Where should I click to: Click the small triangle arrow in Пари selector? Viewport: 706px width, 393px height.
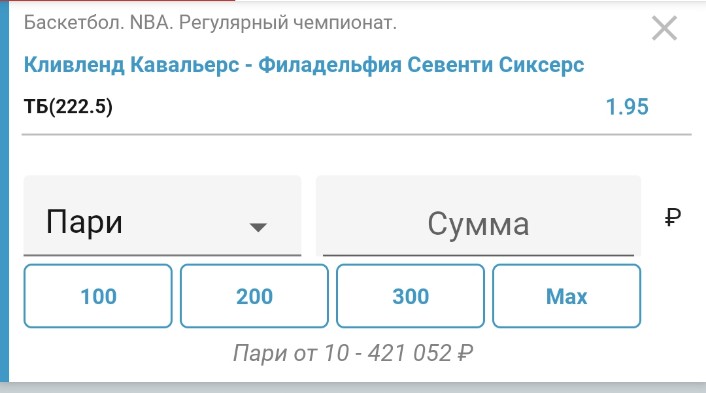tap(258, 227)
